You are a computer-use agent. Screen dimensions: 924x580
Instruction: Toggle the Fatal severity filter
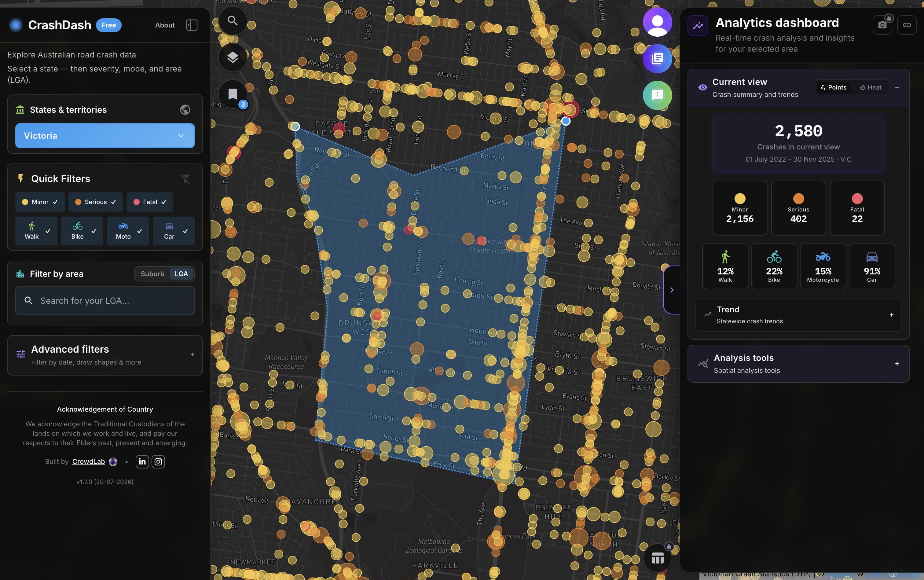[x=150, y=202]
